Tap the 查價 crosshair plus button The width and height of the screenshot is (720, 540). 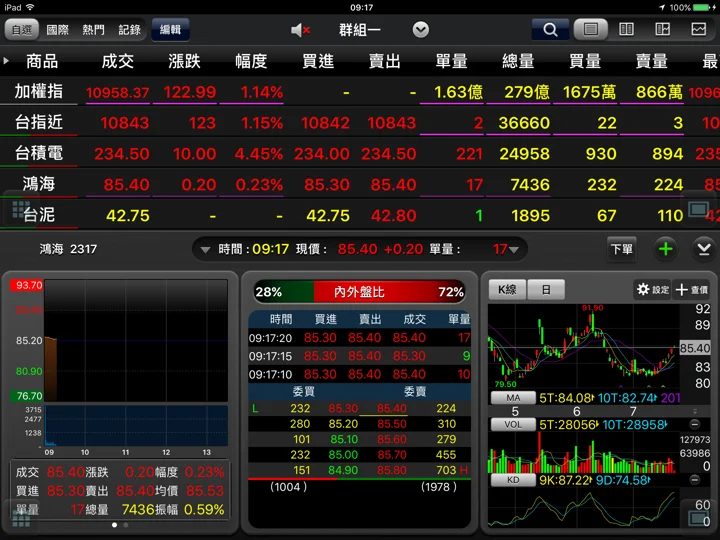click(692, 289)
